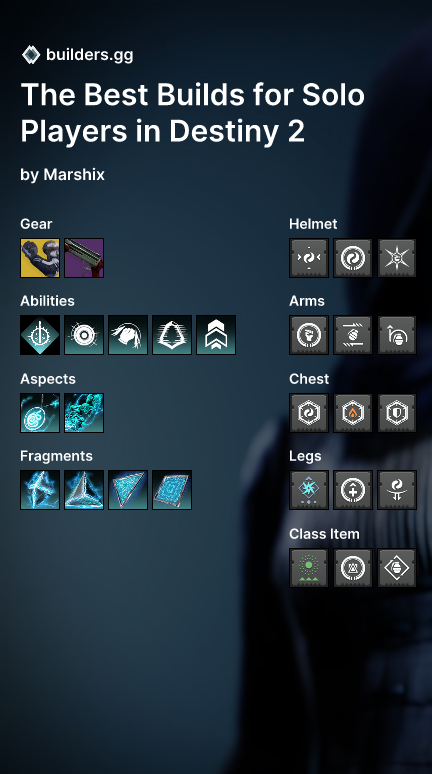Viewport: 432px width, 774px height.
Task: Select the double chevron jump ability icon
Action: coord(216,335)
